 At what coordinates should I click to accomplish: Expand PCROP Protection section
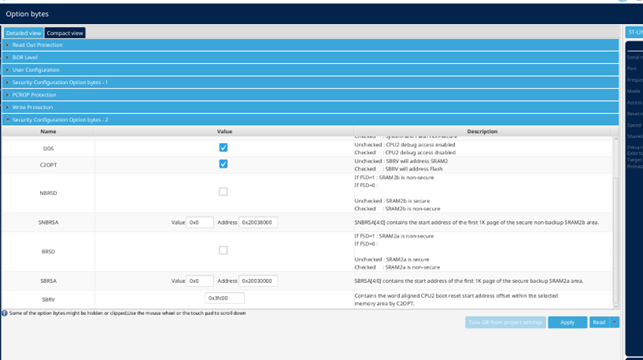310,95
